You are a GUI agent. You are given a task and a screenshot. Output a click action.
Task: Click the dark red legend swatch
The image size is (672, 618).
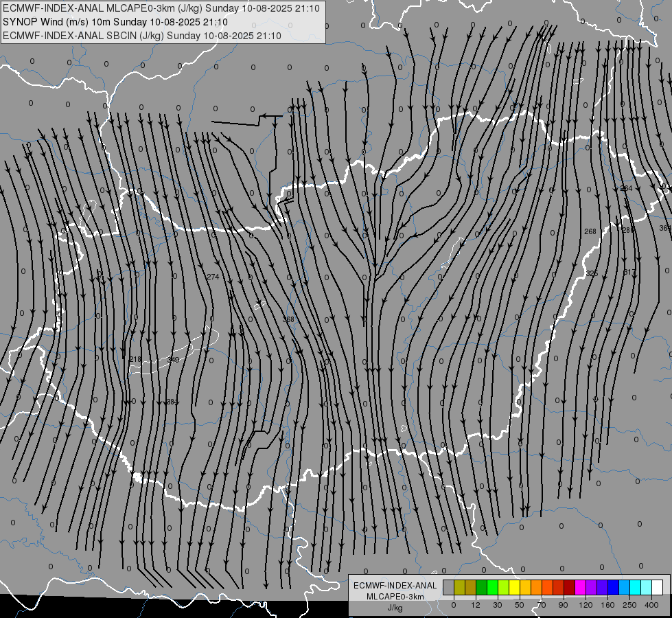point(569,587)
